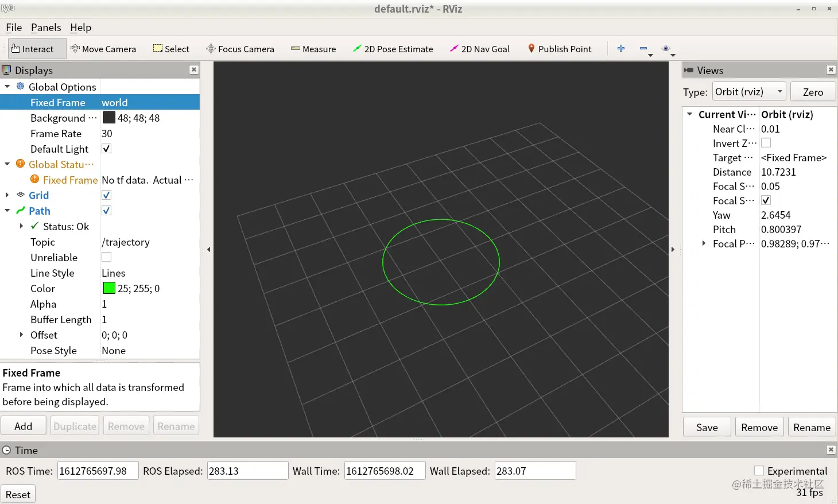The width and height of the screenshot is (838, 504).
Task: Click the Global Options gear icon
Action: pos(21,86)
